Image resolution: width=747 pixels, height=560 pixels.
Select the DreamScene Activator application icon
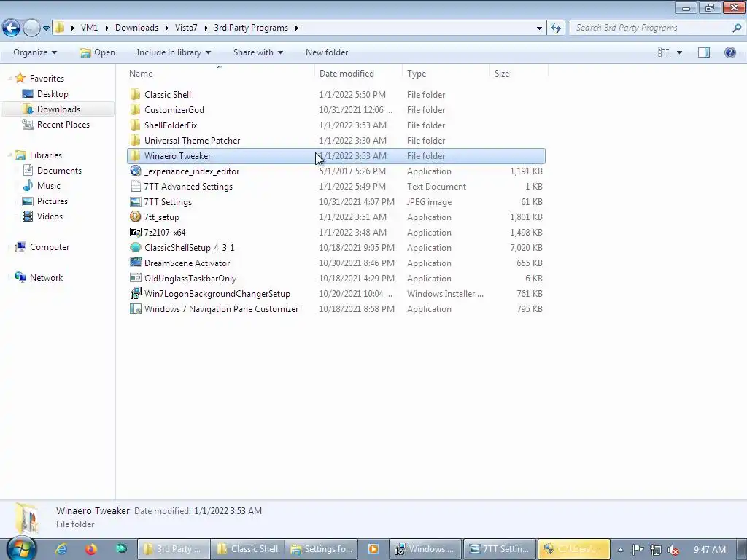pyautogui.click(x=135, y=262)
